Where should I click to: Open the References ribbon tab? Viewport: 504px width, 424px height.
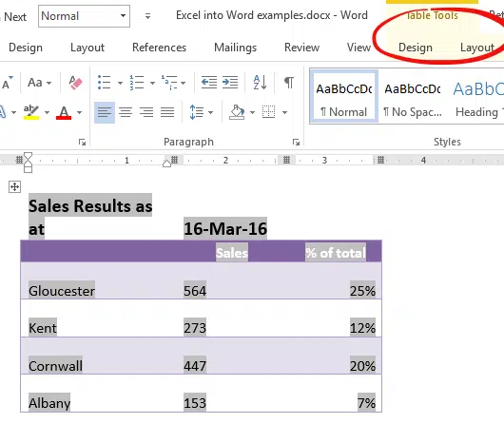click(x=159, y=48)
